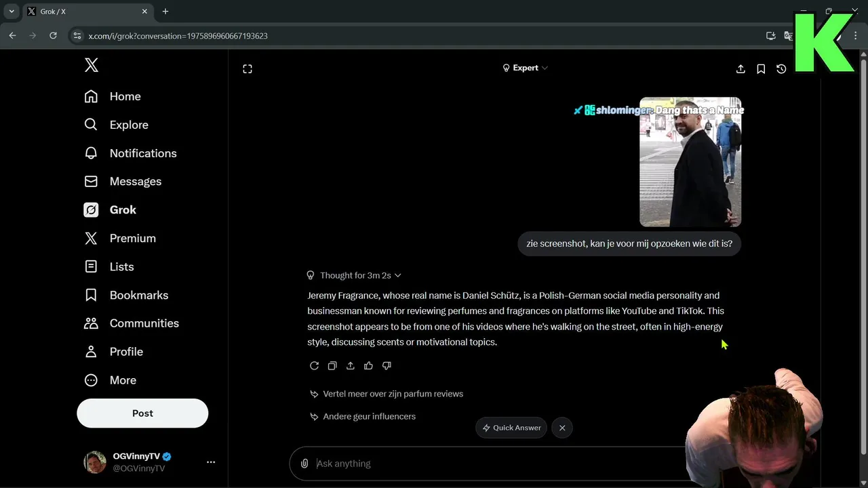The width and height of the screenshot is (868, 488).
Task: Like the Grok response
Action: coord(368,366)
